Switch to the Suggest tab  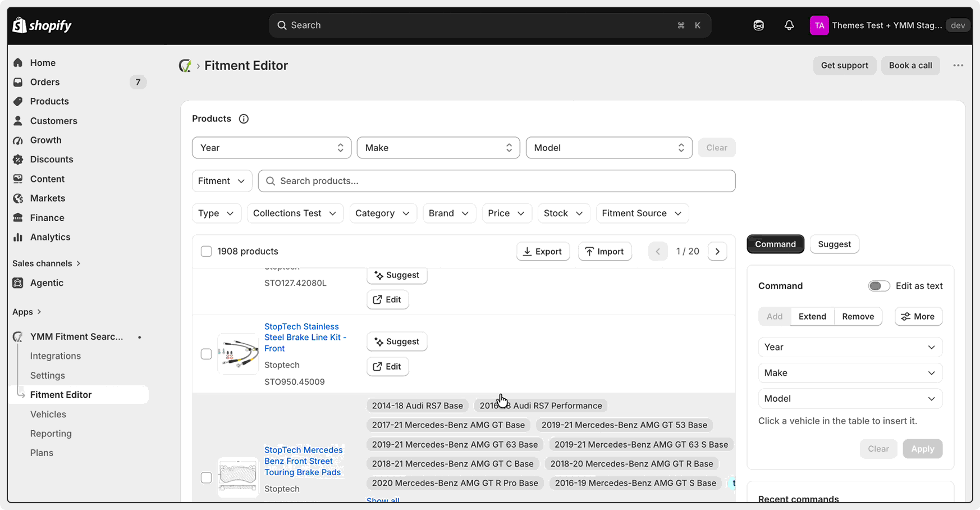834,244
